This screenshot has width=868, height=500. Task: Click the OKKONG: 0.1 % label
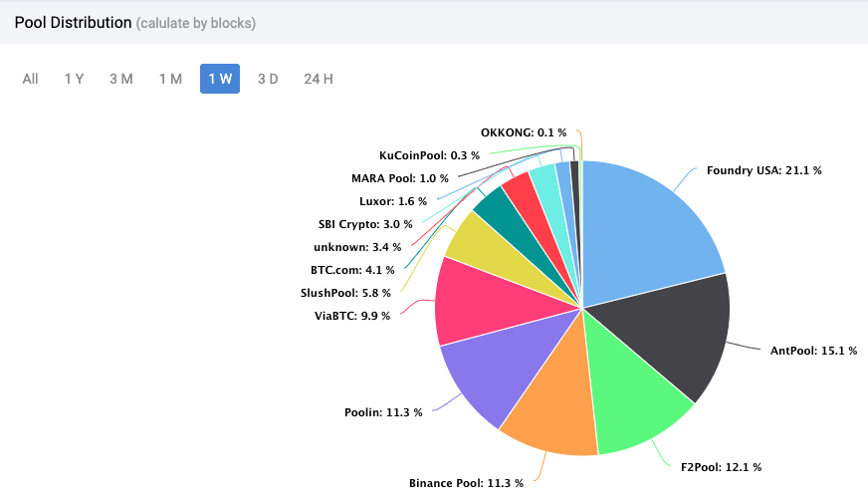point(524,132)
